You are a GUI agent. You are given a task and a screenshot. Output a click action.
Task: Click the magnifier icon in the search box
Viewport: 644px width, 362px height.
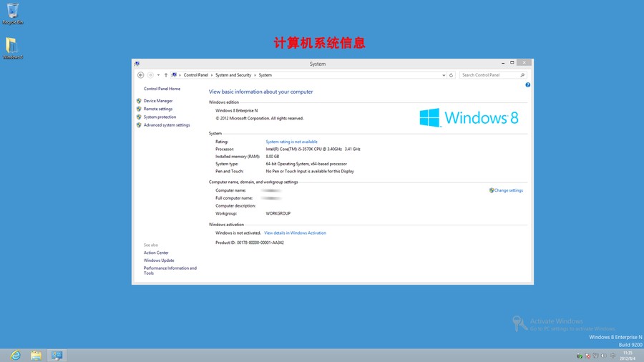point(522,75)
